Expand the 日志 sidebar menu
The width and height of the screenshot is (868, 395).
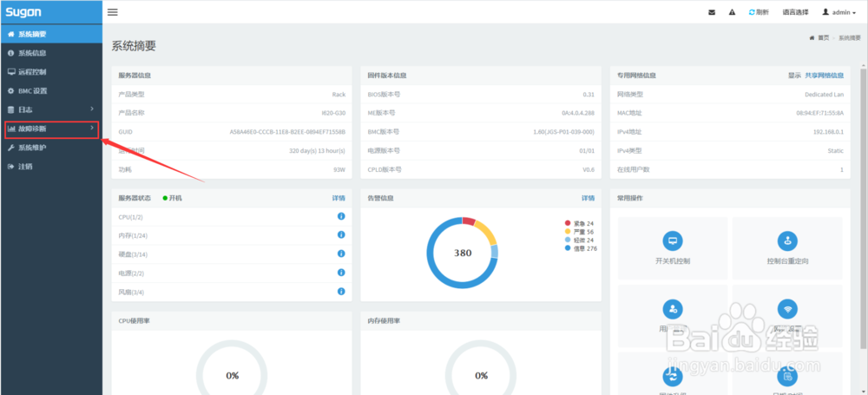click(x=51, y=109)
